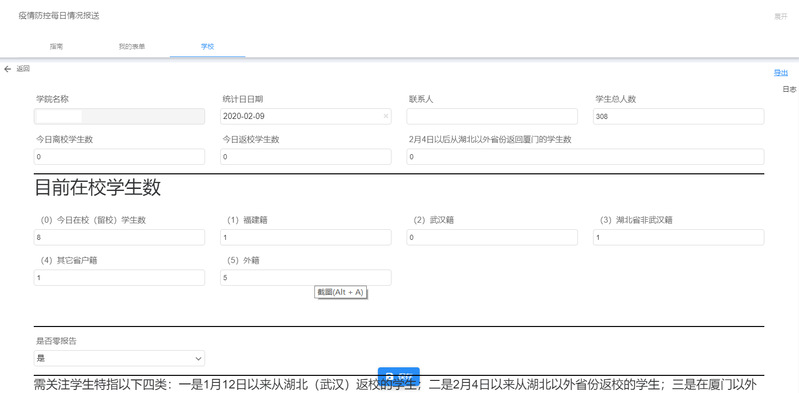This screenshot has width=799, height=393.
Task: Select the 今日离校学生数 input
Action: [119, 156]
